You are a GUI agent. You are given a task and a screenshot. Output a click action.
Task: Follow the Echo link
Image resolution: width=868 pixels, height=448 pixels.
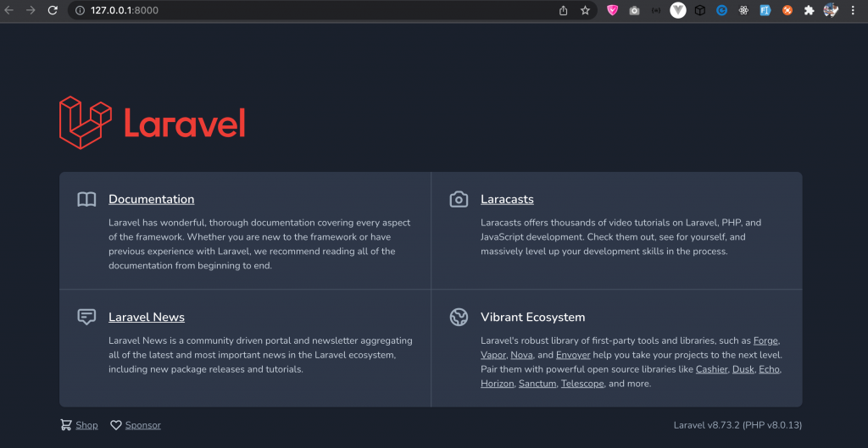(x=769, y=369)
